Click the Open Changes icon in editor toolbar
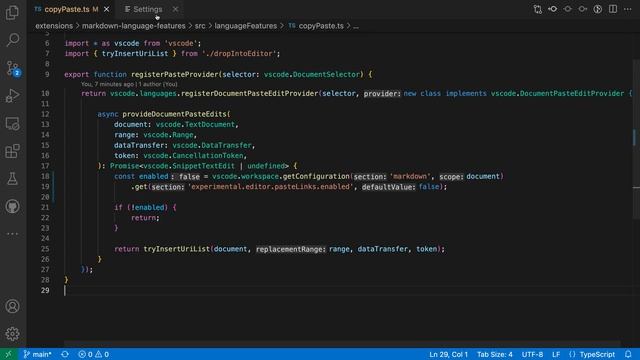 tap(538, 9)
